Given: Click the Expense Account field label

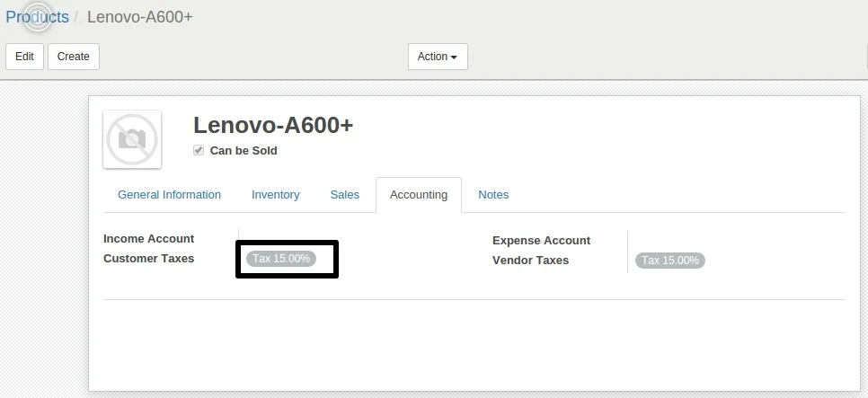Looking at the screenshot, I should [x=541, y=241].
